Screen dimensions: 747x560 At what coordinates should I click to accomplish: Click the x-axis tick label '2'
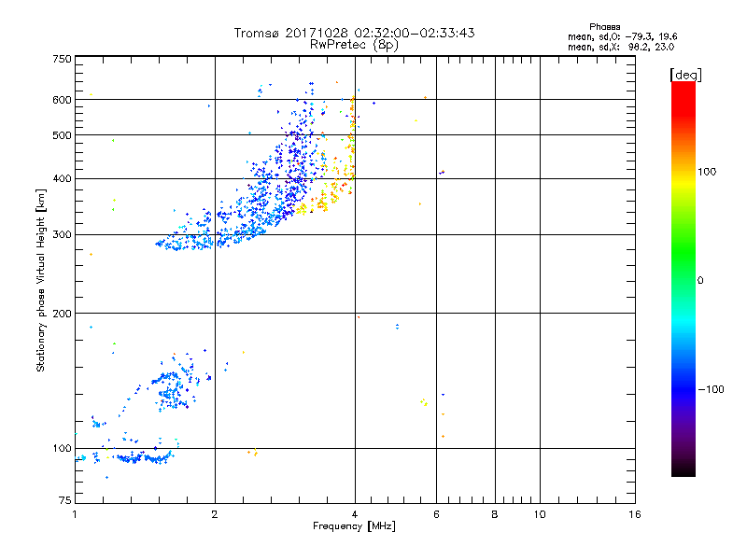tap(215, 514)
